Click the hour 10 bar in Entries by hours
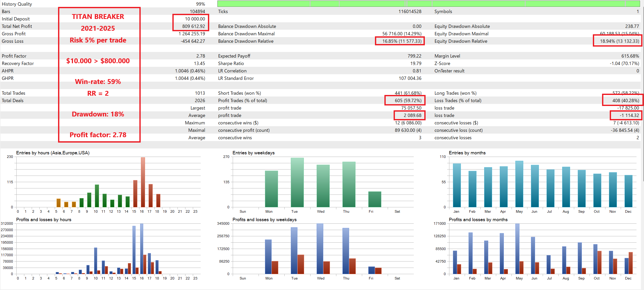 [x=97, y=196]
